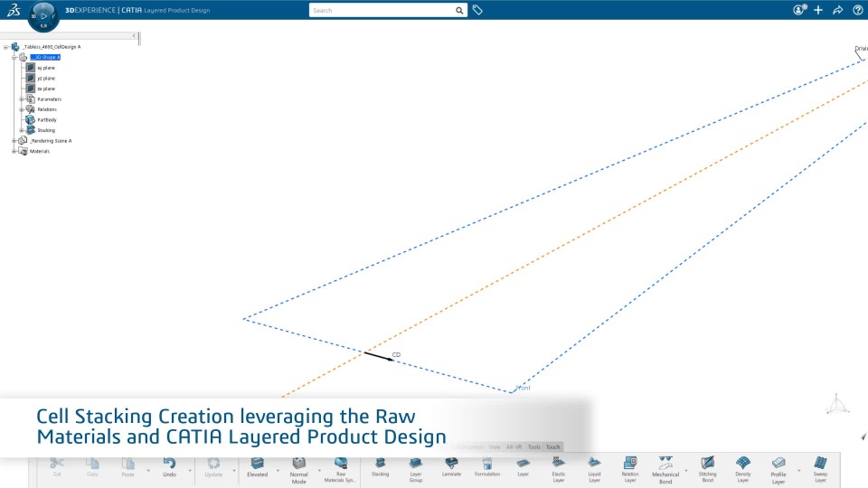Click the Raw Materials Syn... tool
This screenshot has width=868, height=488.
pos(341,470)
